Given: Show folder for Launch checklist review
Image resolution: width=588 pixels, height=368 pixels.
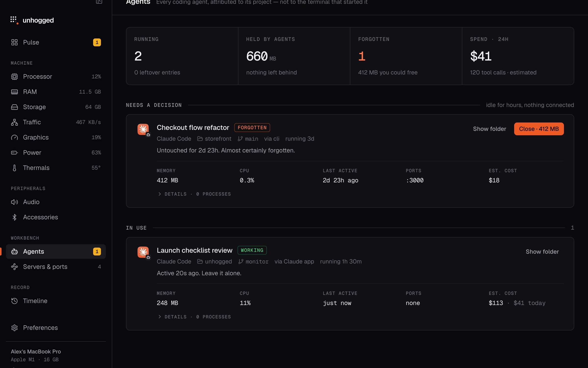Looking at the screenshot, I should tap(542, 251).
